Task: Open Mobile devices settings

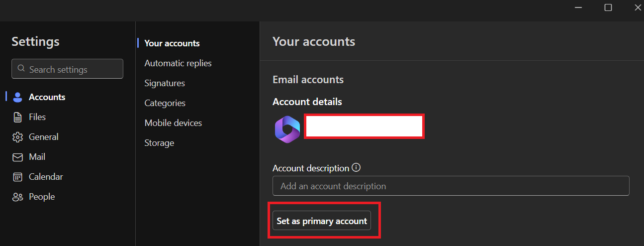Action: click(x=173, y=123)
